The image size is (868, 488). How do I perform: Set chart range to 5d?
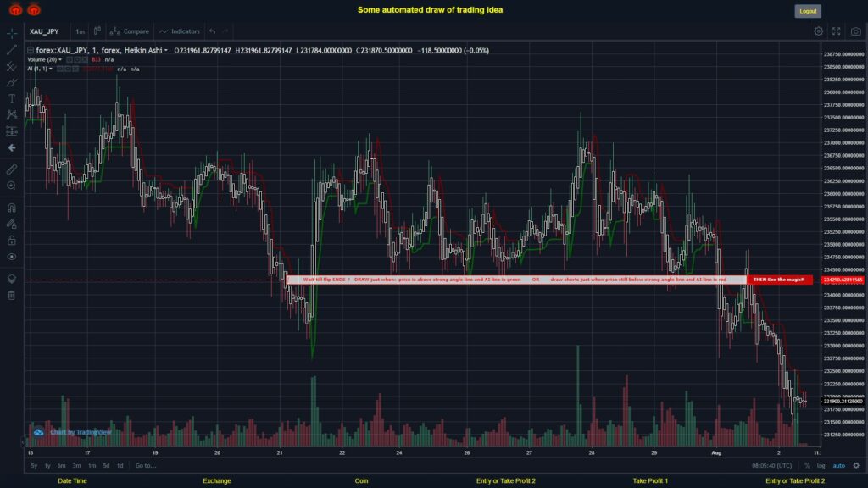pos(106,466)
